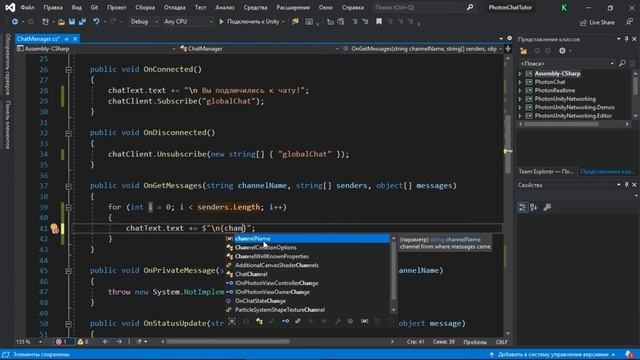Collapse the OnGetMessages method fold marker
Image resolution: width=640 pixels, height=360 pixels.
69,187
